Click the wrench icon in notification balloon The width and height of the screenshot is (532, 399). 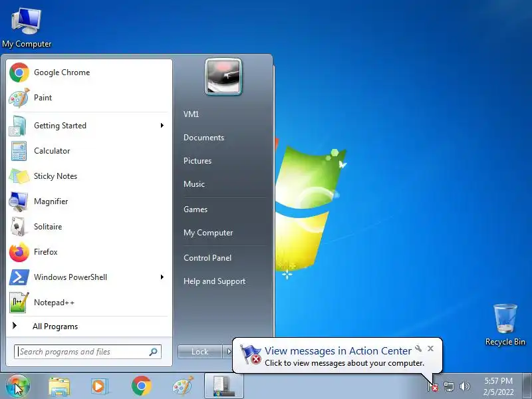(x=419, y=348)
